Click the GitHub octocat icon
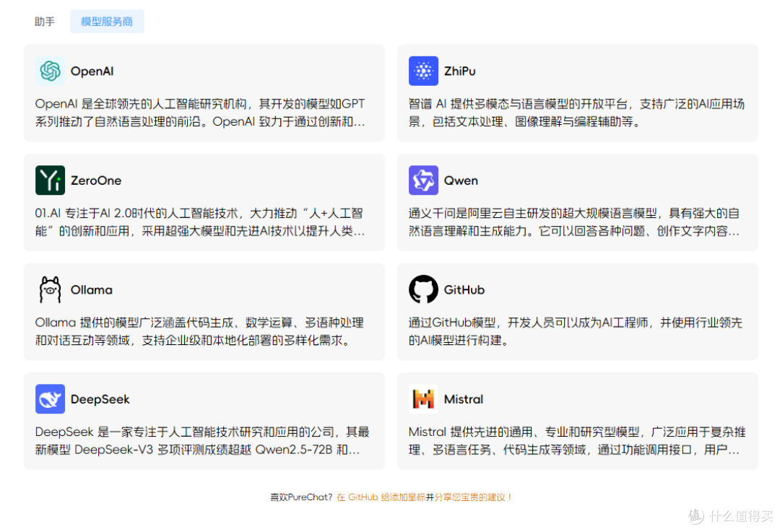Screen dimensions: 780x532 click(423, 290)
